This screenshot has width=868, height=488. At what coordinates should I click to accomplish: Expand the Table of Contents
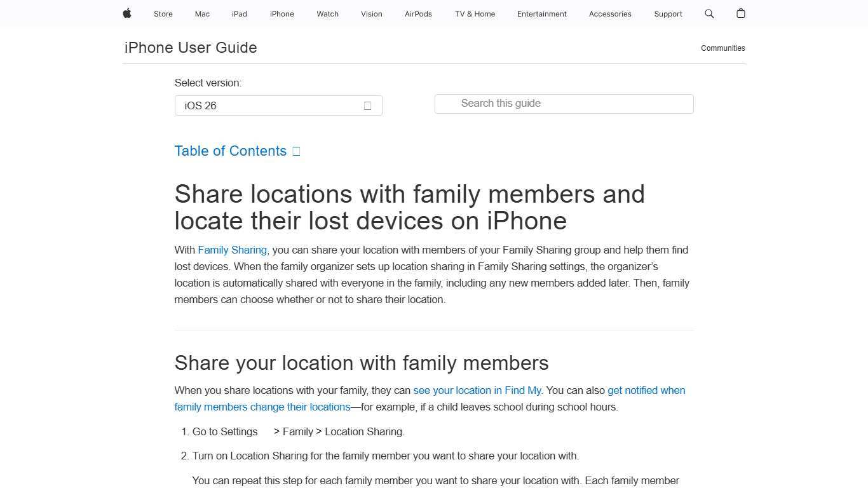231,151
